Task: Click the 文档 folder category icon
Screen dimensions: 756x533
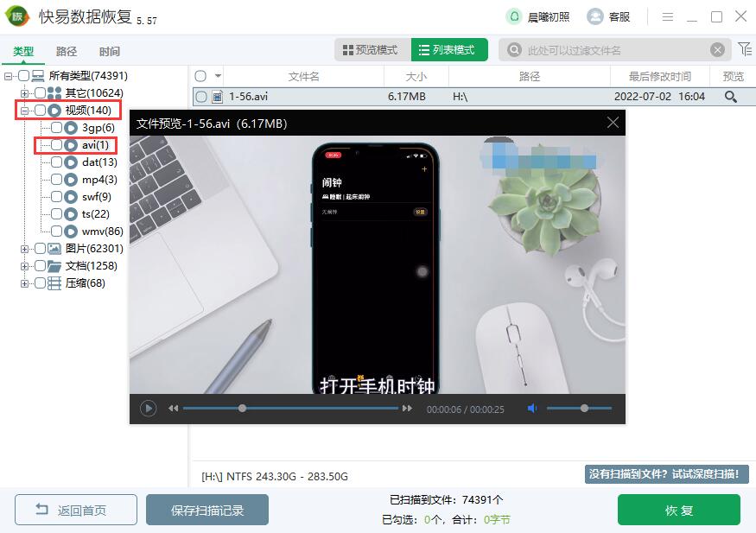Action: (x=54, y=266)
